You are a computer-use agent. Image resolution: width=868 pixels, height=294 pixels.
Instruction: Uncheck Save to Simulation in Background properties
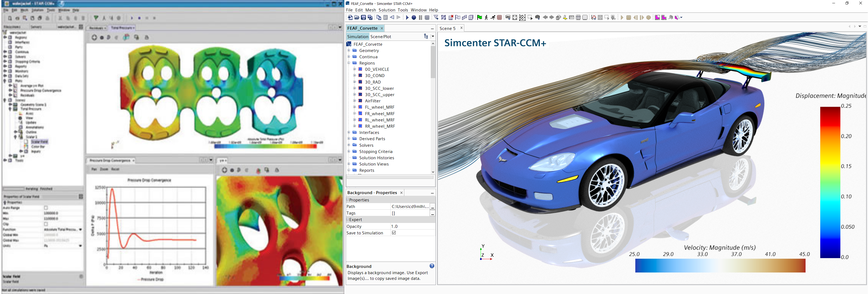click(394, 233)
